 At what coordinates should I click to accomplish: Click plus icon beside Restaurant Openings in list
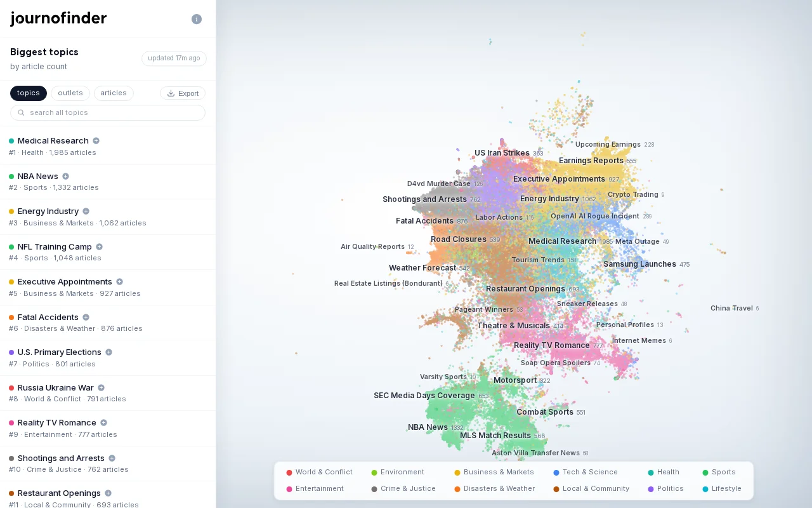[108, 493]
